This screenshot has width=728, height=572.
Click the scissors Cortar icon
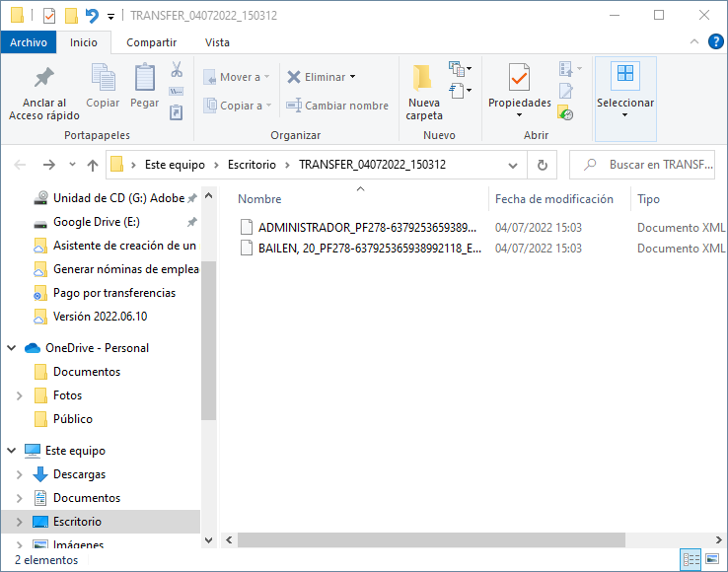pyautogui.click(x=177, y=69)
